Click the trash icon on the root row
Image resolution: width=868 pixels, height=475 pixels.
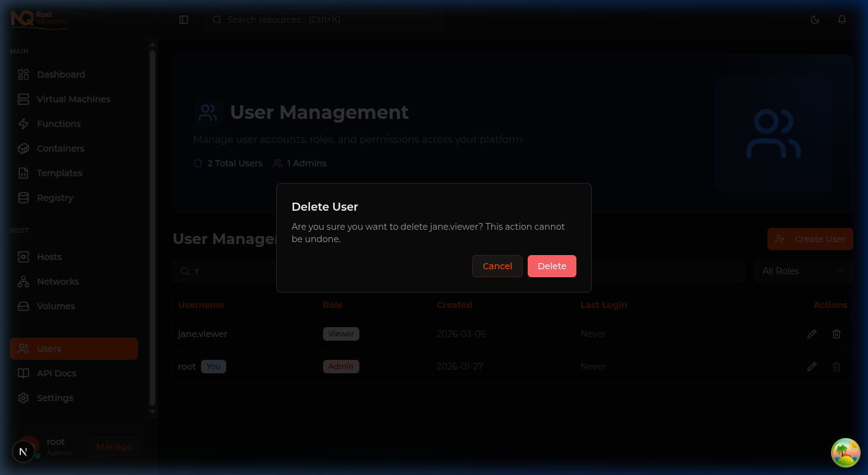coord(837,366)
